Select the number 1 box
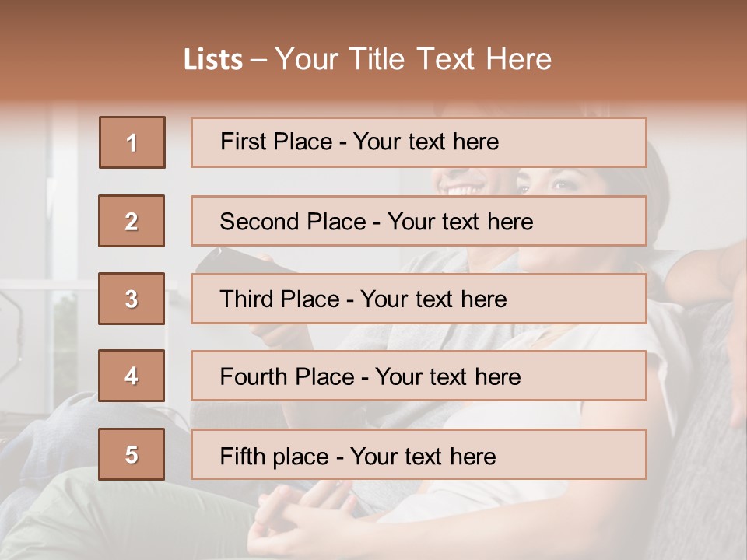The height and width of the screenshot is (560, 747). (132, 142)
